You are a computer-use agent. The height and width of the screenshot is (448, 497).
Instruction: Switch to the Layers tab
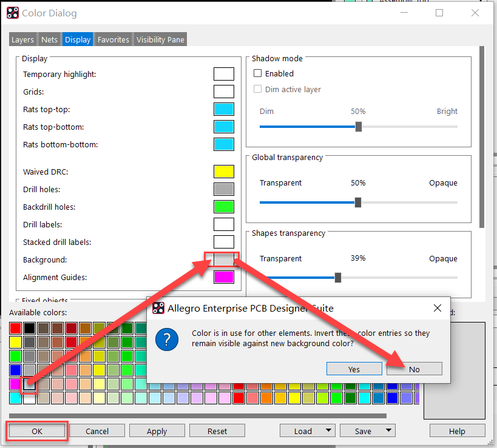point(22,39)
